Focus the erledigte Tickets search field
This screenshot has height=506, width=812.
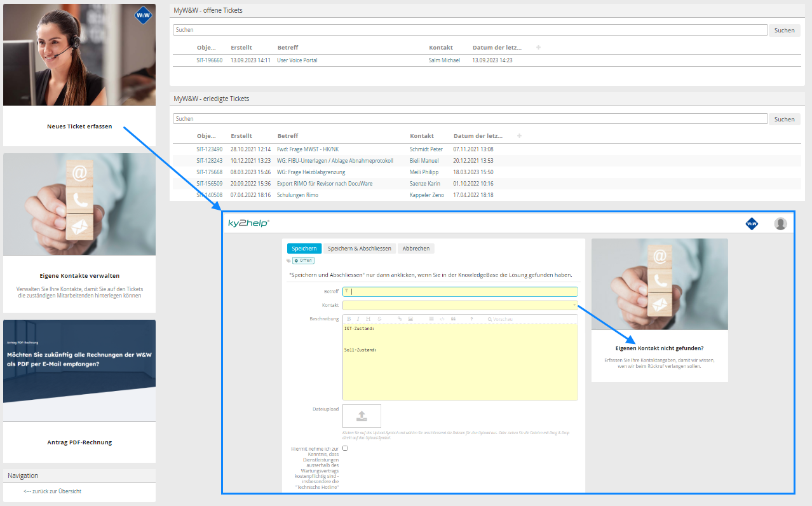(470, 119)
